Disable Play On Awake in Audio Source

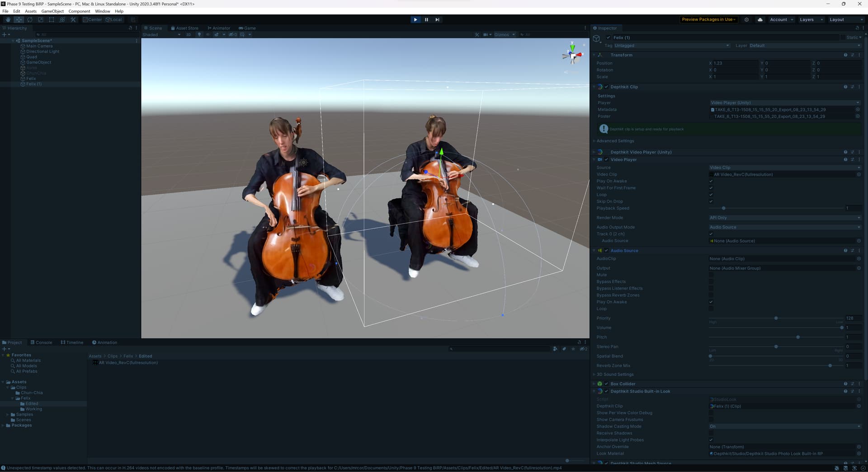pyautogui.click(x=711, y=302)
